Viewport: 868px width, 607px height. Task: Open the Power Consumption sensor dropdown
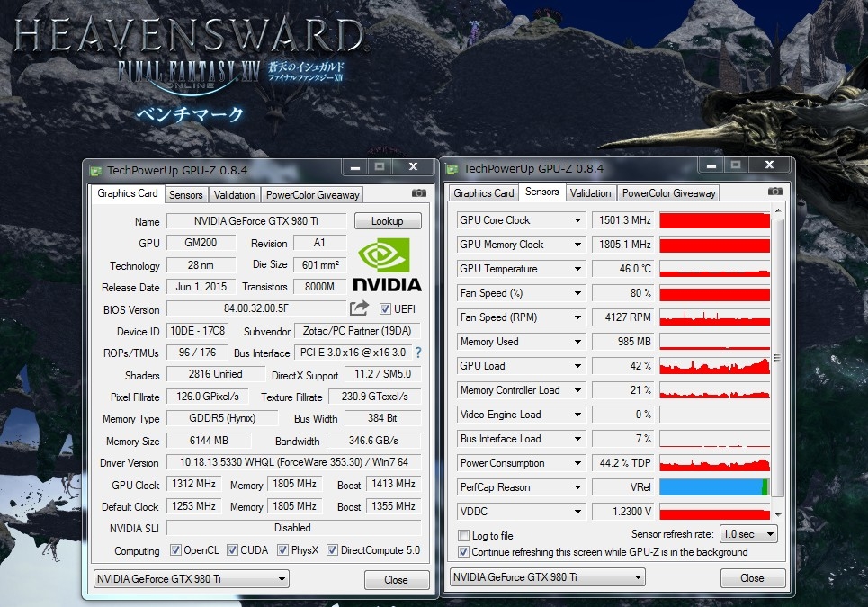(577, 463)
